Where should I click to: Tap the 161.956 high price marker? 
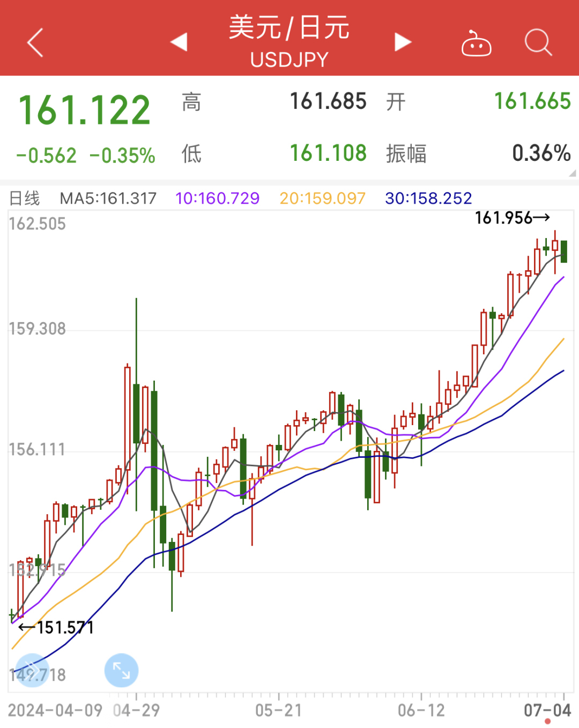[512, 218]
